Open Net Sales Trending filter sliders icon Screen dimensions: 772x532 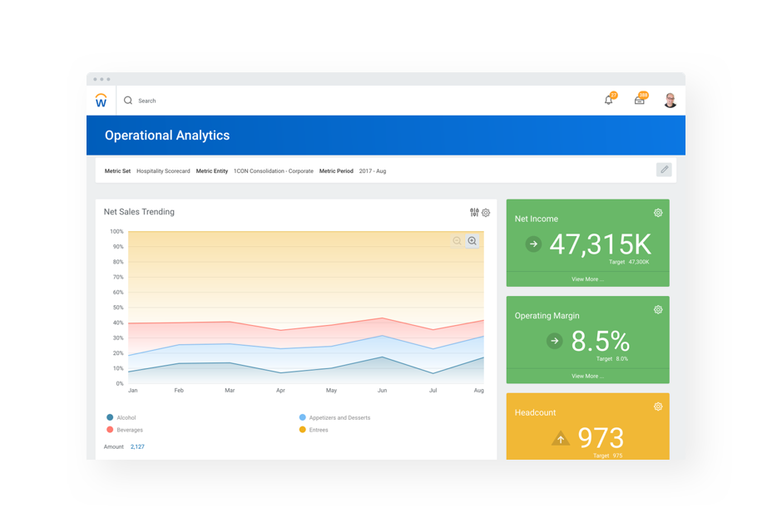[474, 213]
